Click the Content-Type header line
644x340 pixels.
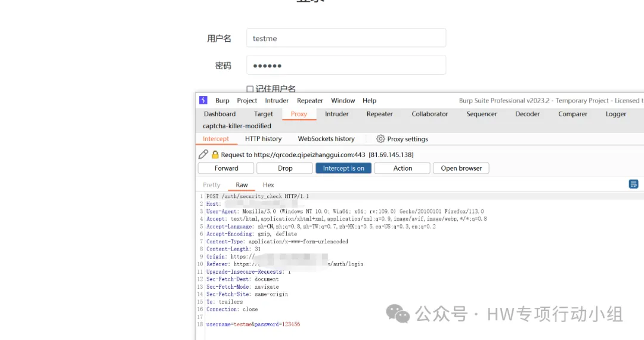pos(277,242)
